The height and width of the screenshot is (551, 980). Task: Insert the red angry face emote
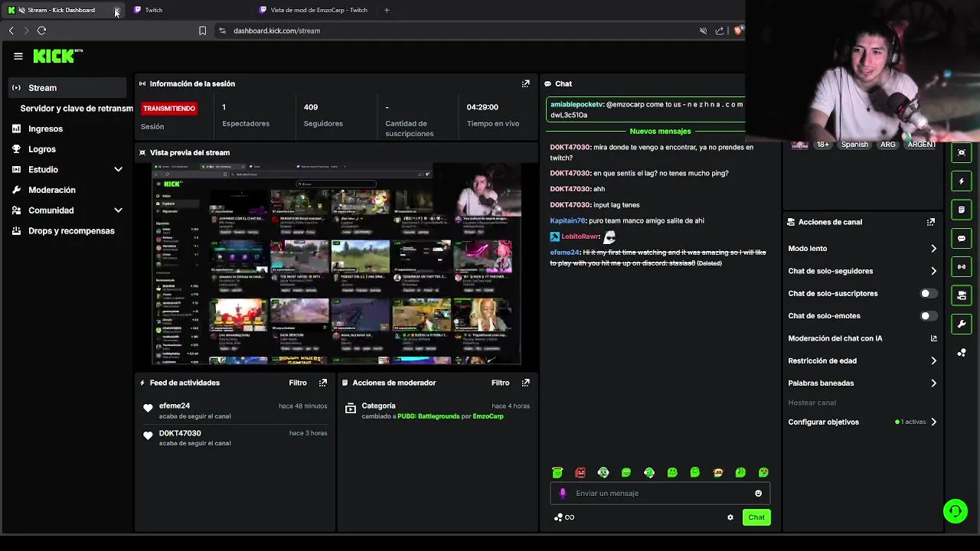[580, 473]
